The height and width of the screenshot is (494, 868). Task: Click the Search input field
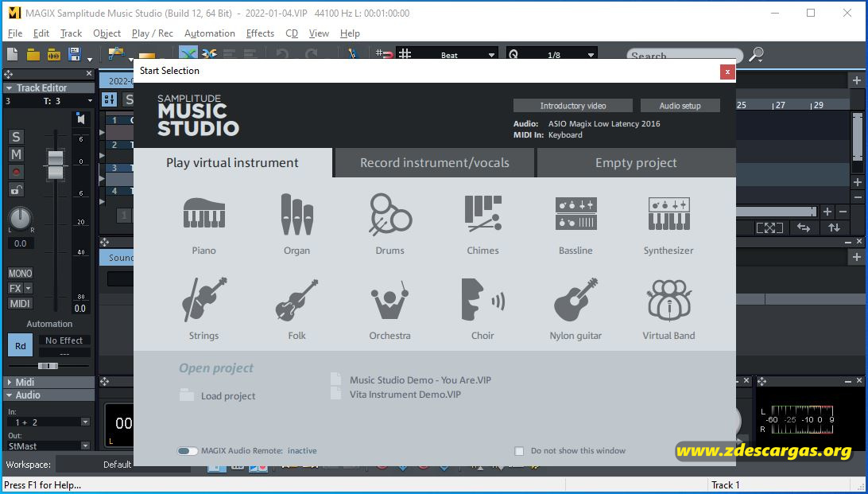[x=684, y=54]
